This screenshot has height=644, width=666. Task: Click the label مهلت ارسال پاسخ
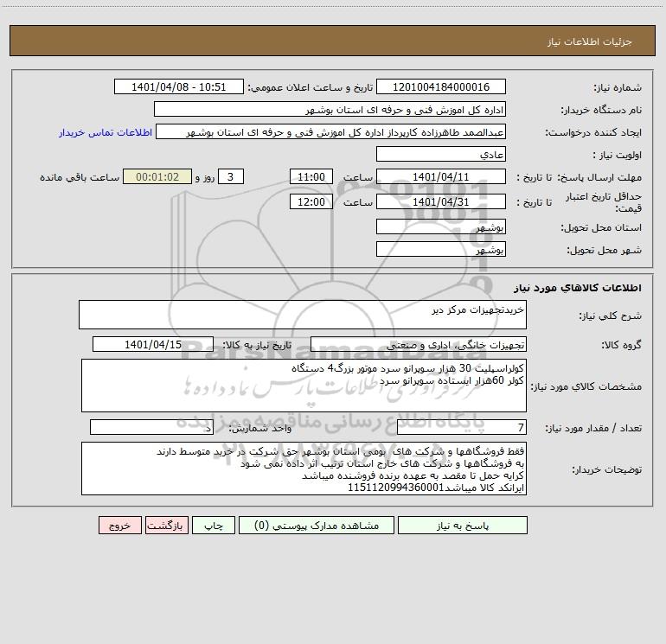pyautogui.click(x=599, y=177)
